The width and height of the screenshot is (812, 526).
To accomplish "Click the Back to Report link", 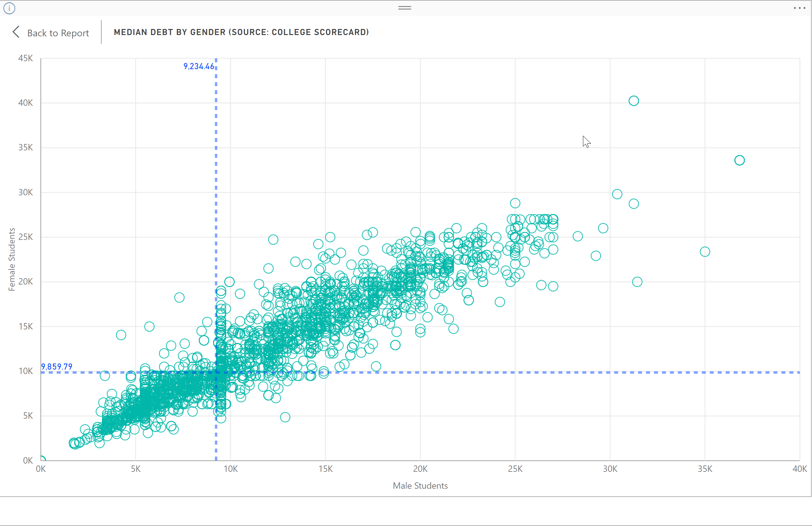I will coord(58,33).
